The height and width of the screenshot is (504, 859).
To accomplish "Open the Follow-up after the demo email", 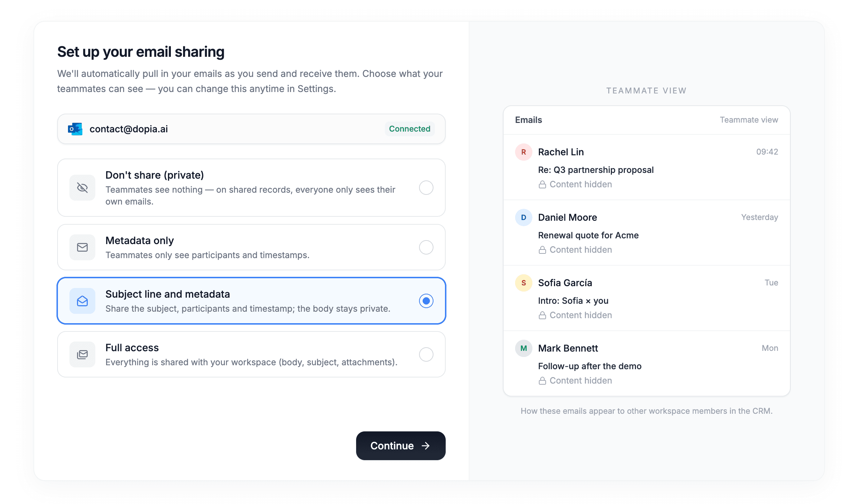I will click(647, 363).
